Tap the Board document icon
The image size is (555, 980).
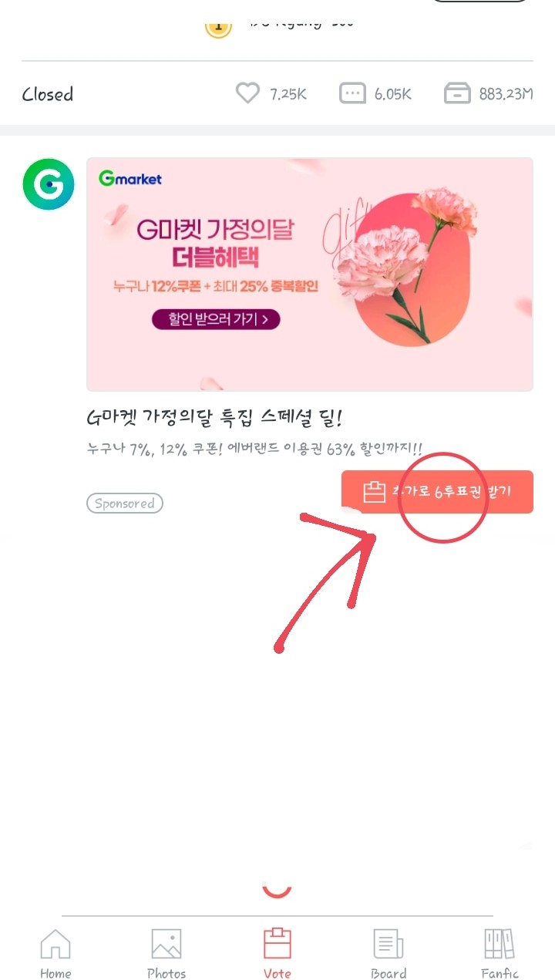click(388, 944)
